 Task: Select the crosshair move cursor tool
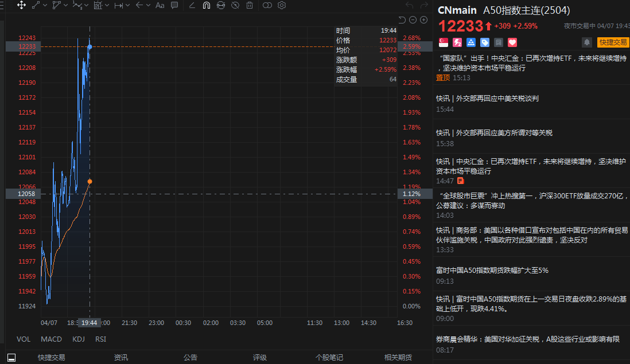point(21,5)
